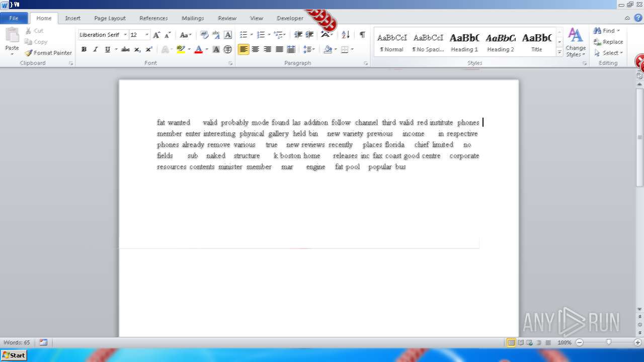
Task: Expand the underline style dropdown arrow
Action: click(116, 49)
